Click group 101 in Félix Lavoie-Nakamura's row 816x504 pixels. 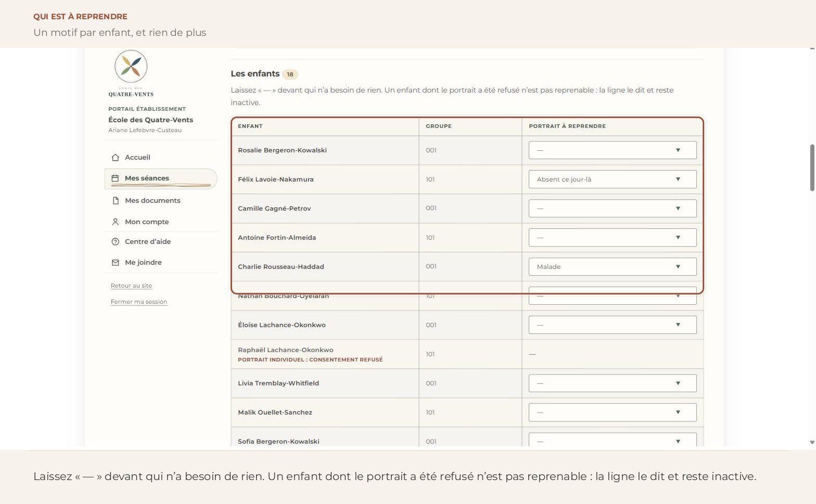[x=430, y=179]
